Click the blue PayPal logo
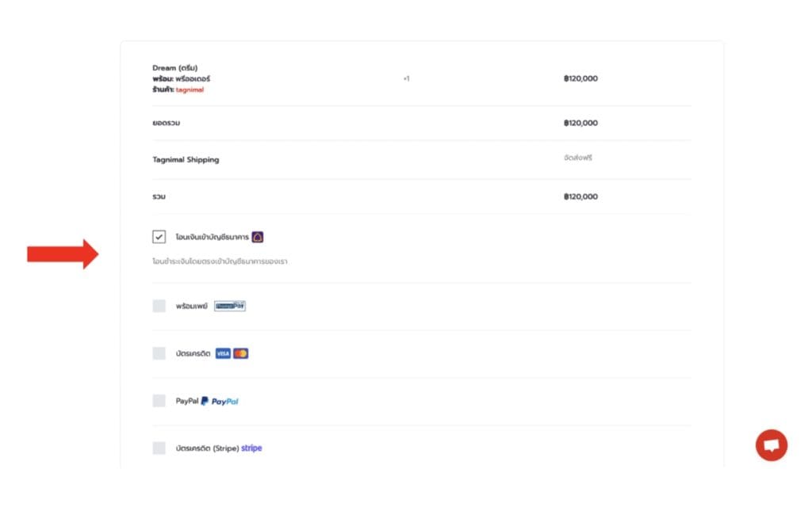 coord(220,402)
